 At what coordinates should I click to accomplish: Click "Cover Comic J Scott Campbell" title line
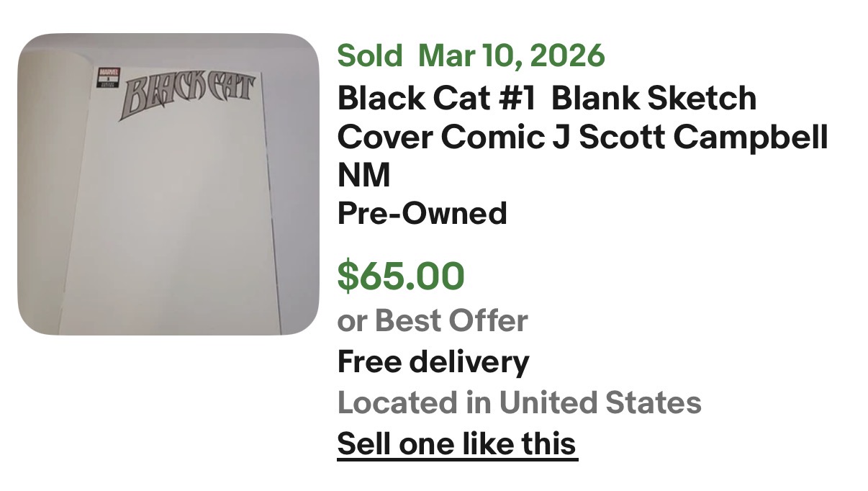pos(582,137)
